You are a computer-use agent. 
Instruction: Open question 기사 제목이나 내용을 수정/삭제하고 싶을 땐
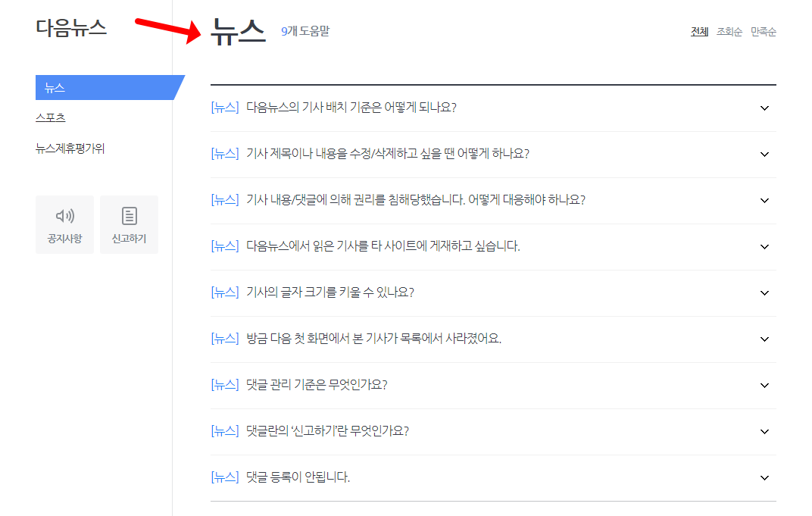(387, 153)
